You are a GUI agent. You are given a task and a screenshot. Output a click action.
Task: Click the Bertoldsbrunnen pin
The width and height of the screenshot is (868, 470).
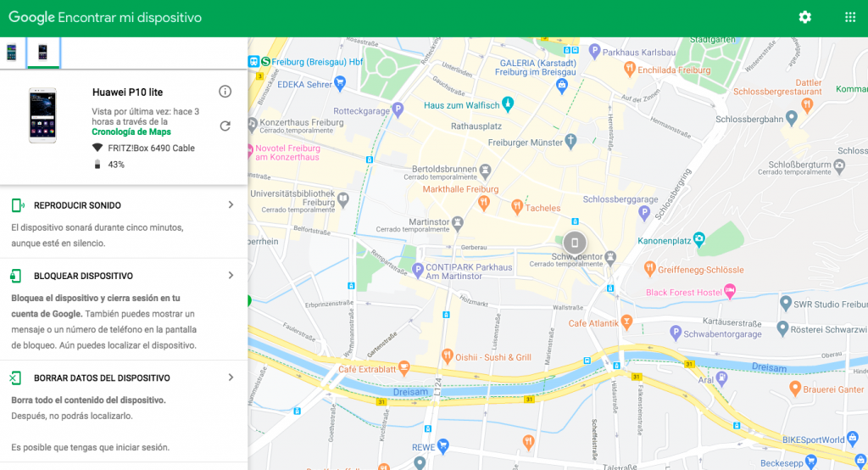(485, 171)
